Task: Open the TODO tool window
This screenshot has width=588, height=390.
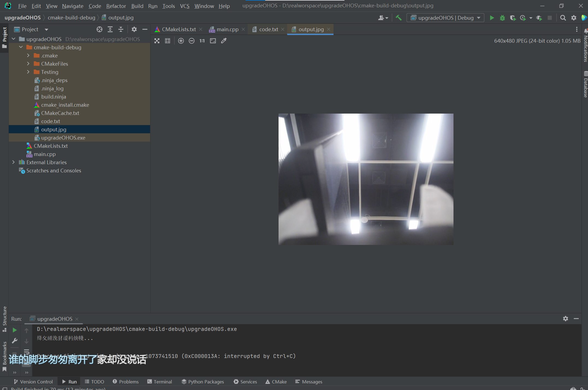Action: 95,382
